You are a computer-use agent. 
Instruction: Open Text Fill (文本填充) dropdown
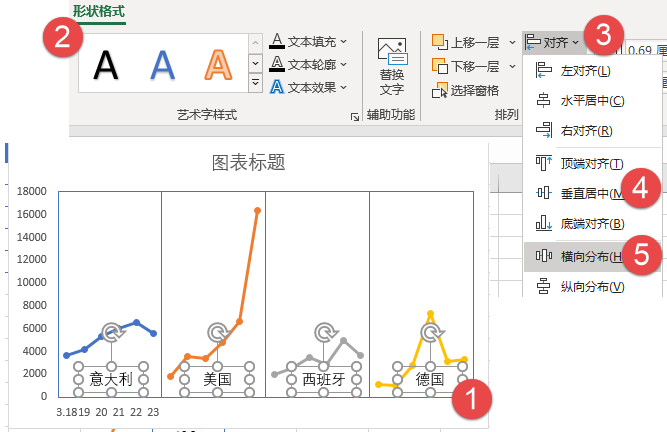tap(308, 42)
